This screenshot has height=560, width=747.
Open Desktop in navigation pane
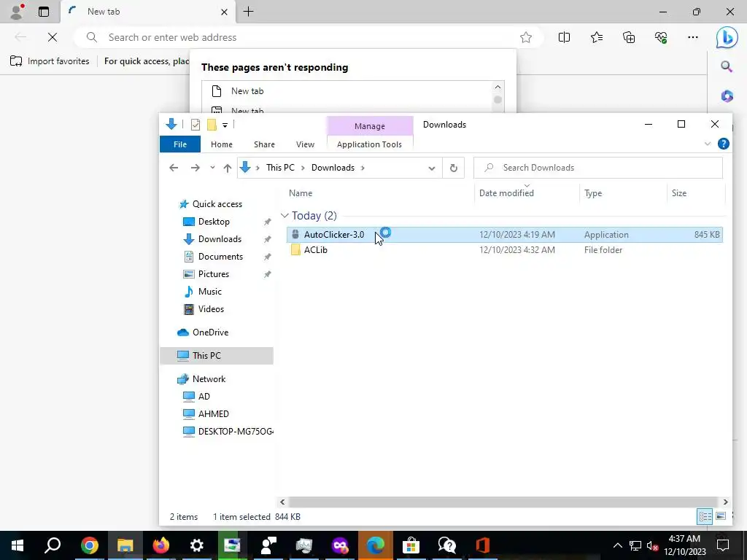click(x=214, y=222)
